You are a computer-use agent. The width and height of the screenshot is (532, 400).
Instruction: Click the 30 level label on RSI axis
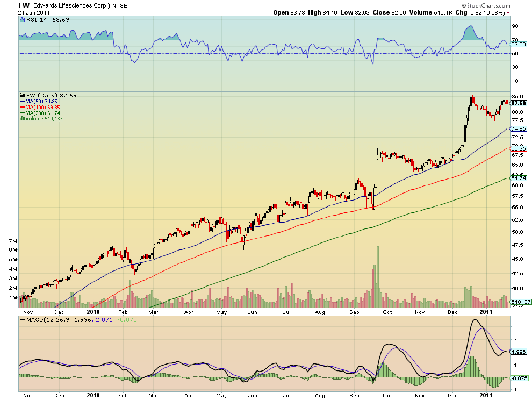point(515,67)
